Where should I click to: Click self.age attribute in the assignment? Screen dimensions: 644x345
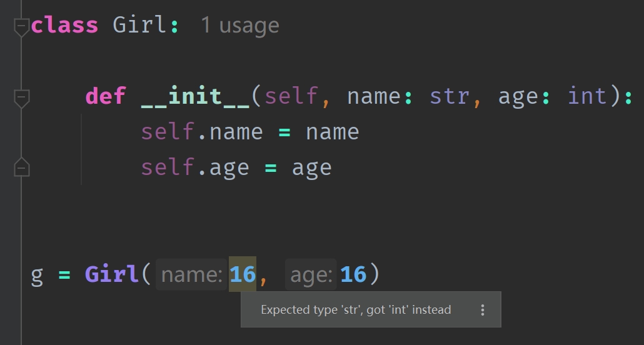[195, 168]
